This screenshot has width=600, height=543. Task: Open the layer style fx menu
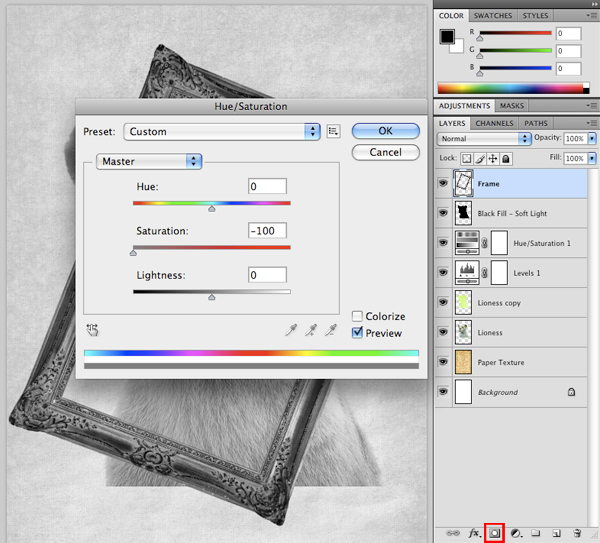click(474, 533)
